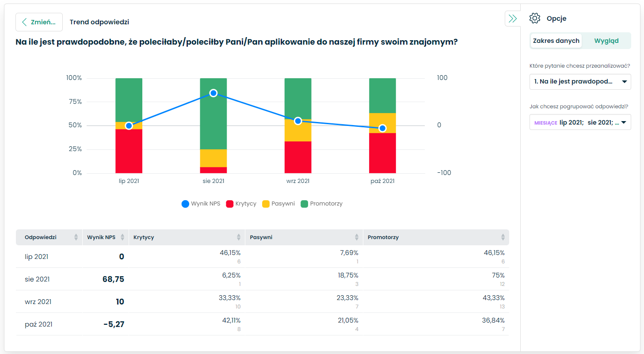Image resolution: width=644 pixels, height=354 pixels.
Task: Click the Zmień… back button
Action: [39, 22]
